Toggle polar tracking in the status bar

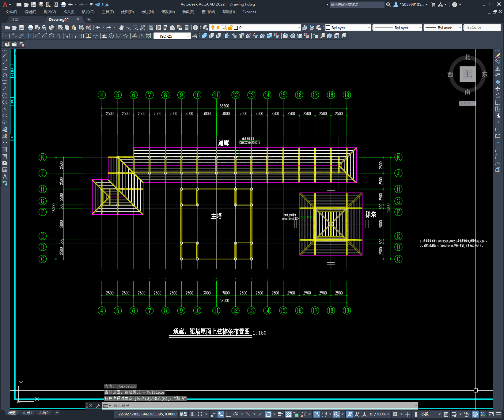pyautogui.click(x=236, y=414)
